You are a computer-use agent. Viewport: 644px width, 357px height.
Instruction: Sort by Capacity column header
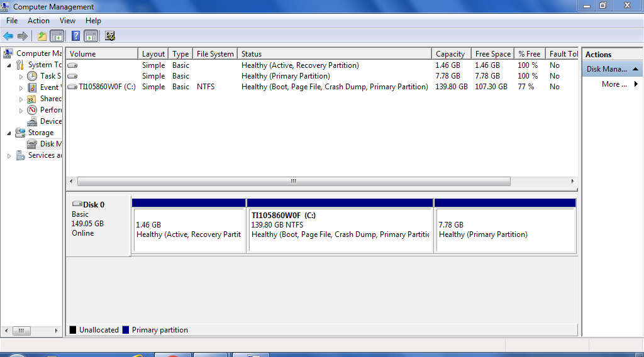click(x=452, y=54)
